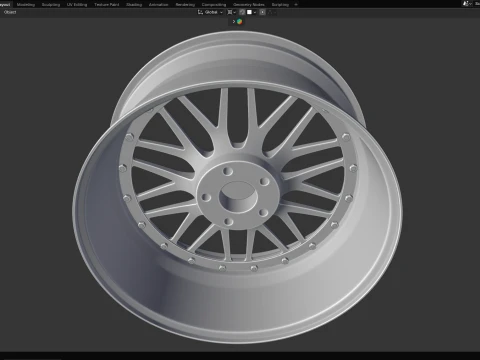480x360 pixels.
Task: Open the snapping options dropdown arrow
Action: tap(255, 12)
